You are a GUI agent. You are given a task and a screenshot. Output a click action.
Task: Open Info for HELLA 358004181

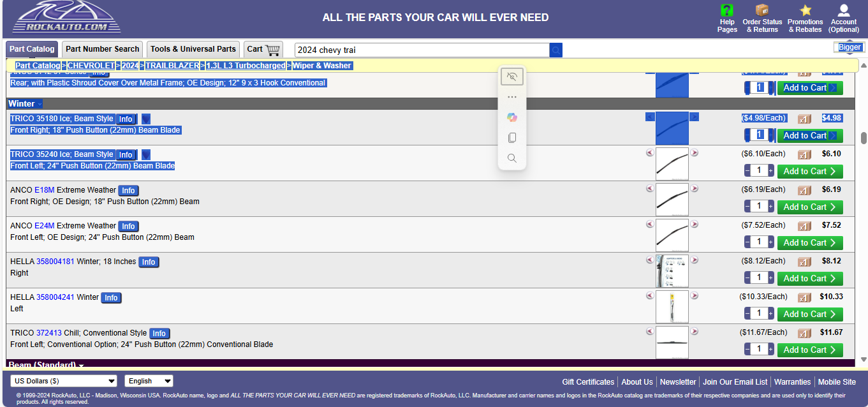pos(149,262)
